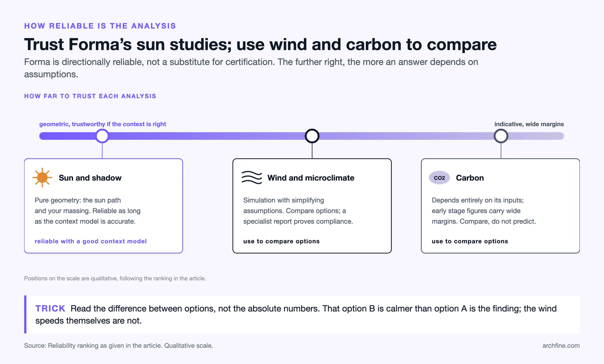
Task: Click the 'HOW FAR TO TRUST EACH ANALYSIS' subheading
Action: pyautogui.click(x=90, y=96)
